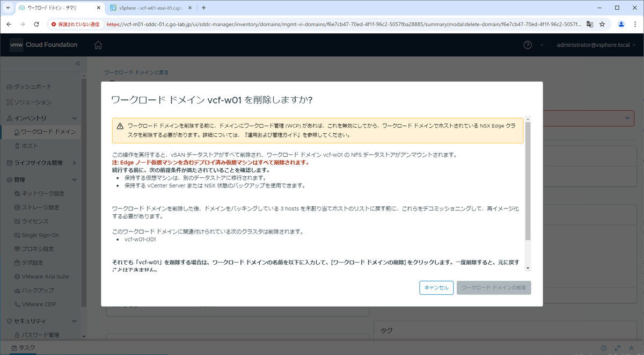Click the ワークロード ドメインの削除 button

(x=494, y=288)
